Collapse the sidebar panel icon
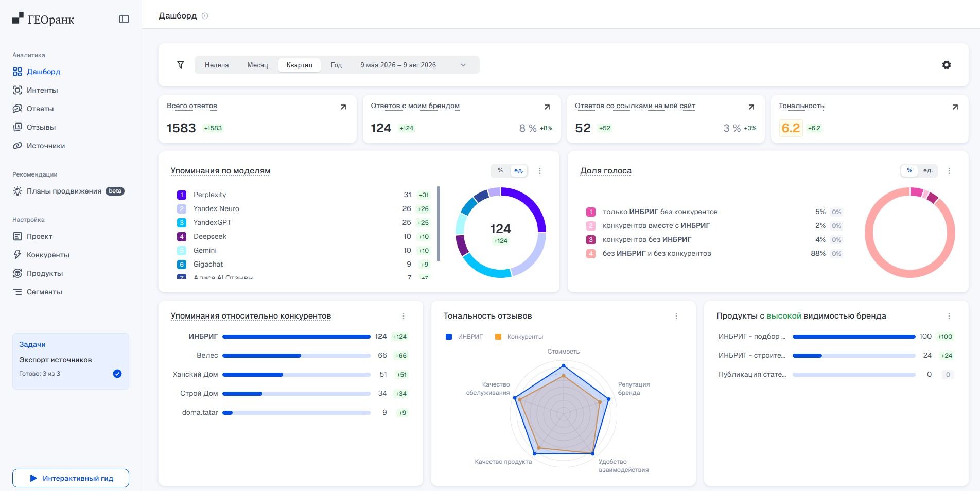The height and width of the screenshot is (491, 980). coord(124,19)
